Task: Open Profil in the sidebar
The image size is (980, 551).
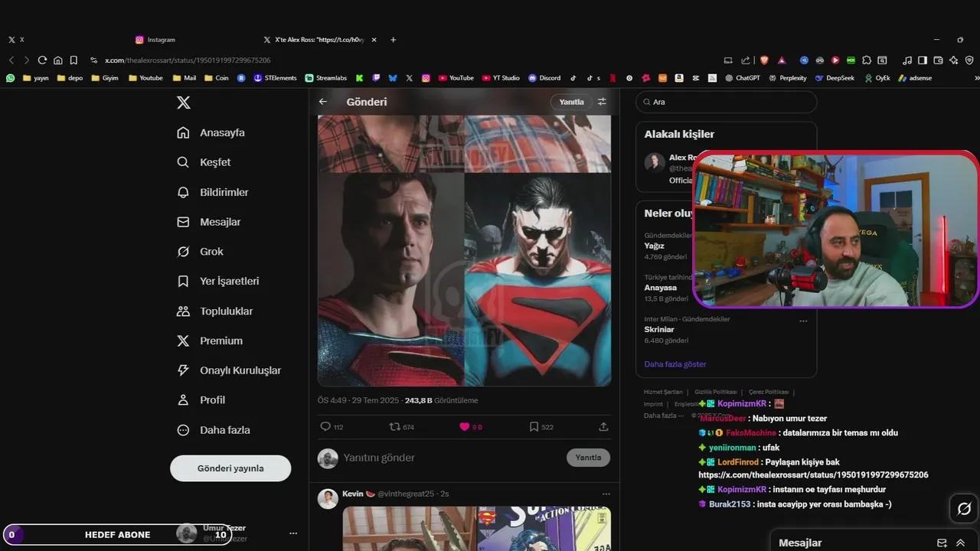Action: click(x=201, y=400)
